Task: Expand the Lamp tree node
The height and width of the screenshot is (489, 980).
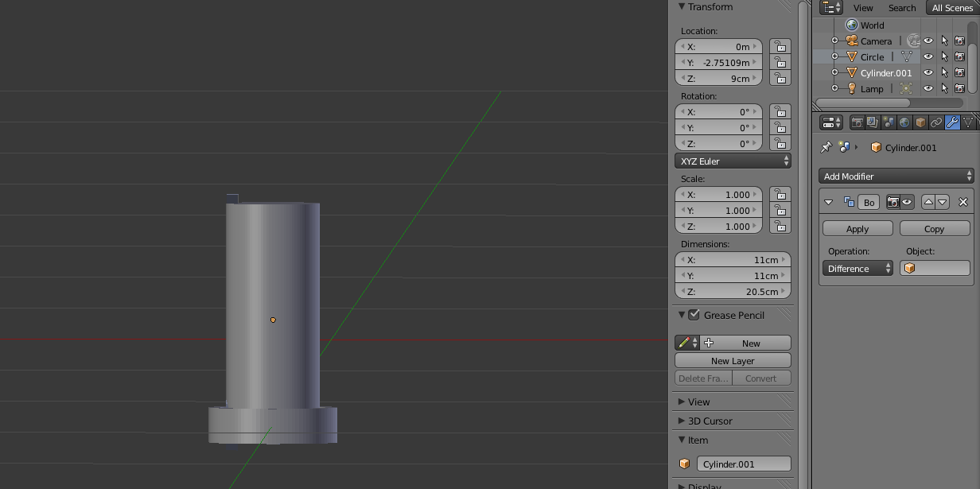Action: click(834, 88)
